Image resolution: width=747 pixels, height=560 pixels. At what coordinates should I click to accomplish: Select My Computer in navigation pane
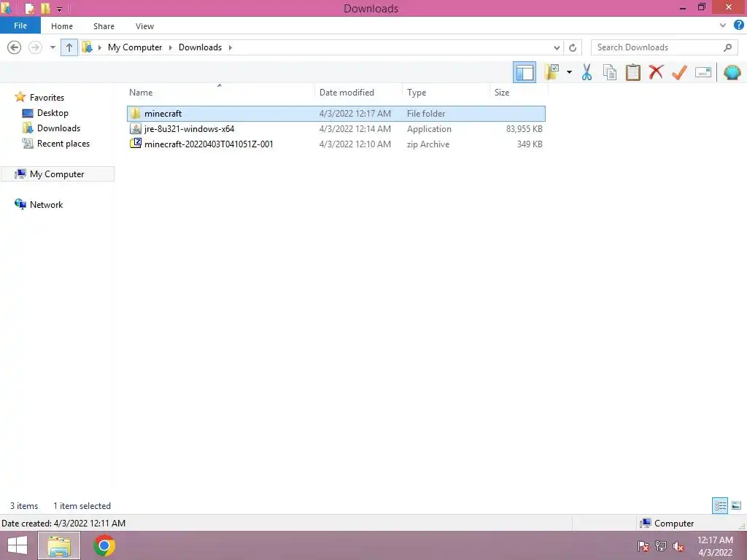(x=57, y=174)
